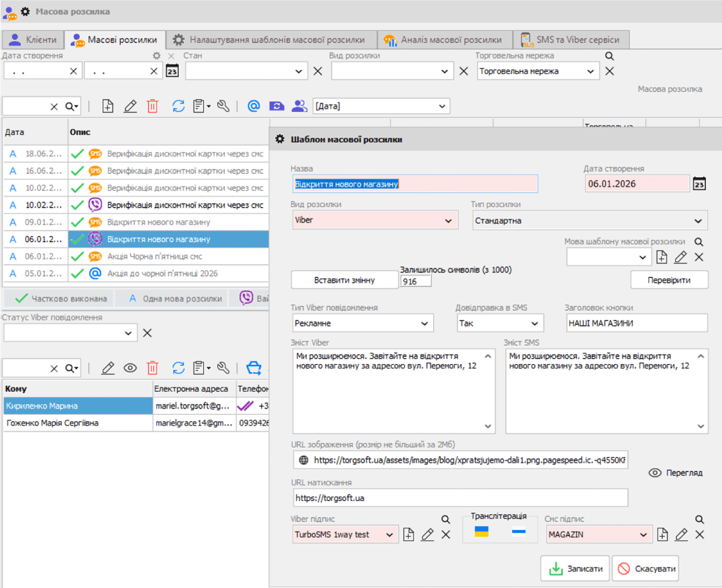Open the calendar for the template's creation date

[x=700, y=183]
